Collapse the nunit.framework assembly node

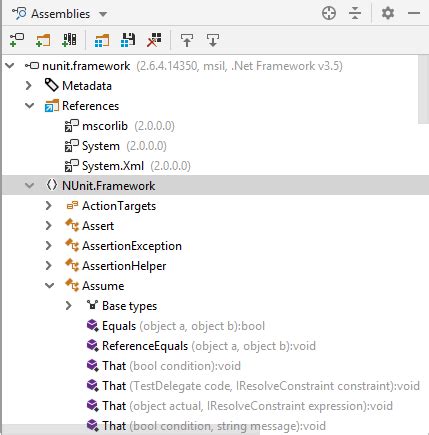tap(10, 66)
